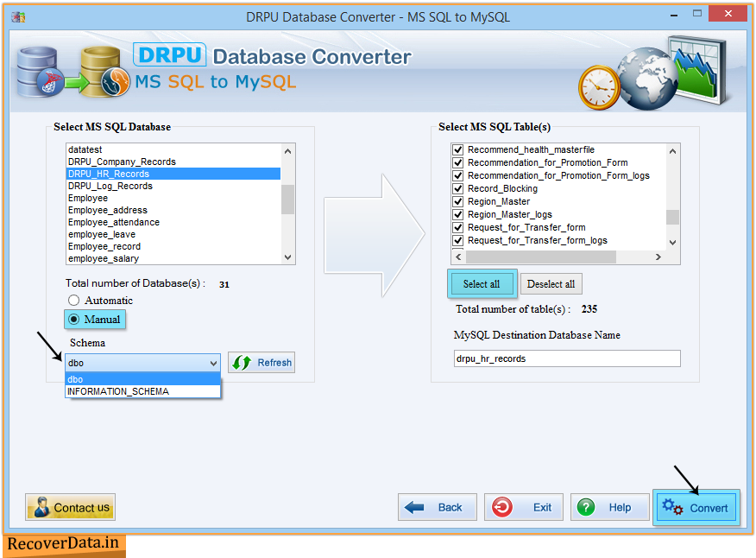Screen dimensions: 756x558
Task: Click table list scroll down arrow
Action: [x=672, y=243]
